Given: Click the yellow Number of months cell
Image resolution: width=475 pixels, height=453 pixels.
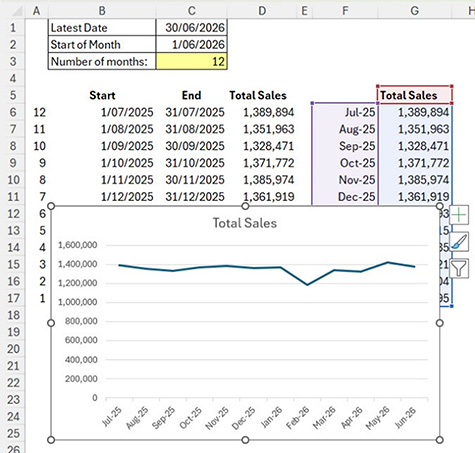Looking at the screenshot, I should point(192,61).
